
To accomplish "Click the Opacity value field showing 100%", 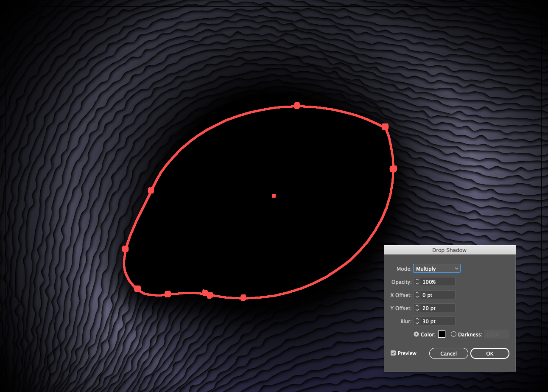I will point(438,282).
